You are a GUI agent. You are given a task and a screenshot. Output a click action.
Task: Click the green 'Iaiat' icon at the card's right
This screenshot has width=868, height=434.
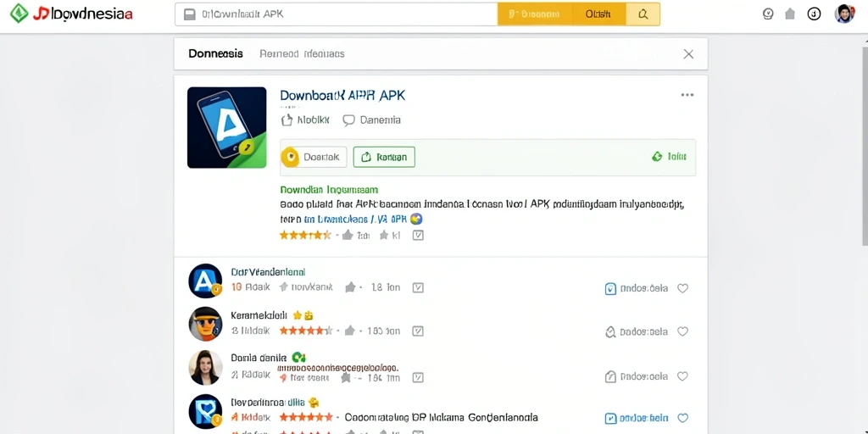point(657,157)
